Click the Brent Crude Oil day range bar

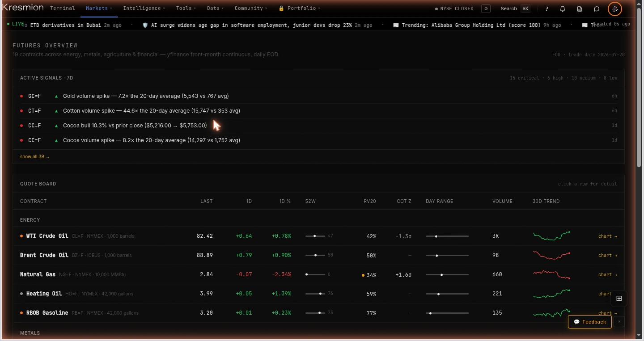point(447,255)
